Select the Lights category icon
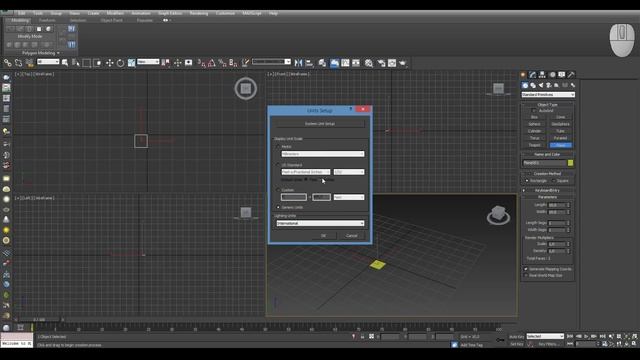 [541, 85]
